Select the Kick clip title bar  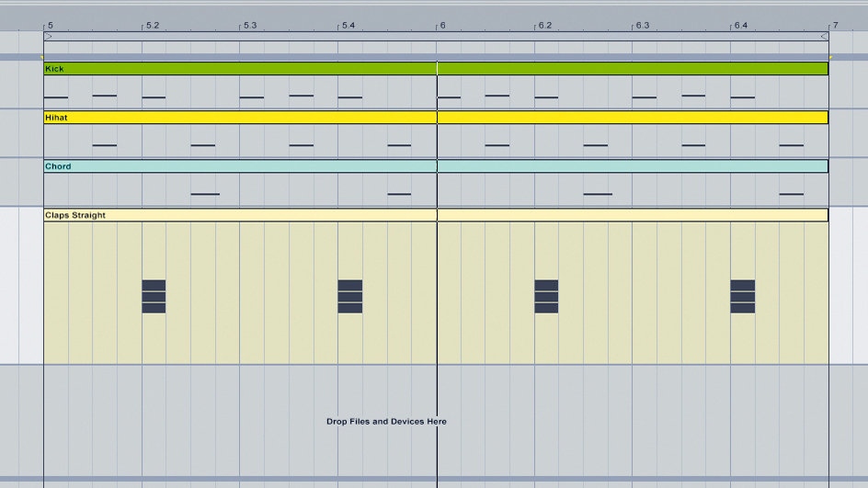click(x=436, y=69)
